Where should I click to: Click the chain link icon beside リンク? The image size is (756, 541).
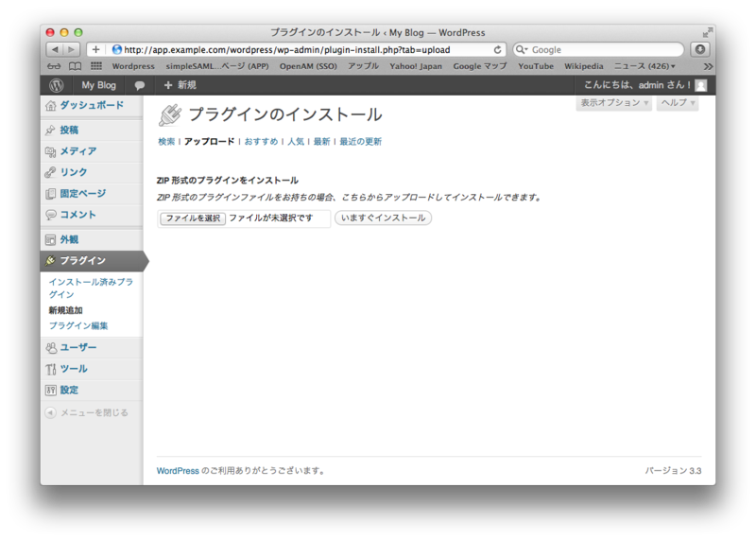click(x=50, y=172)
